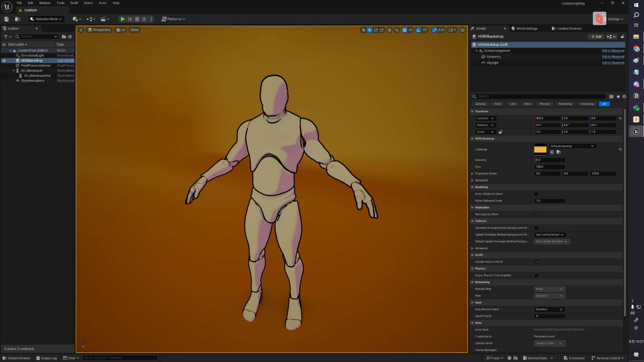Open the Selection Mode dropdown
This screenshot has height=362, width=644.
(46, 19)
